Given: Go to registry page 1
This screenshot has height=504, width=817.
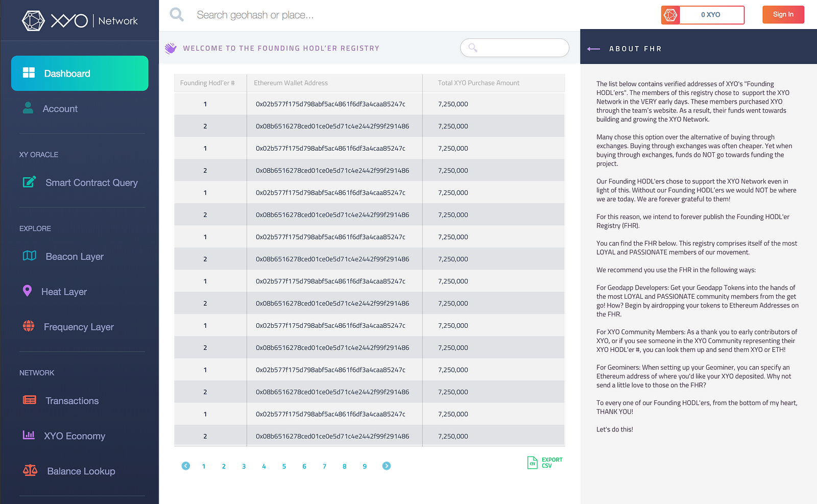Looking at the screenshot, I should pyautogui.click(x=204, y=466).
